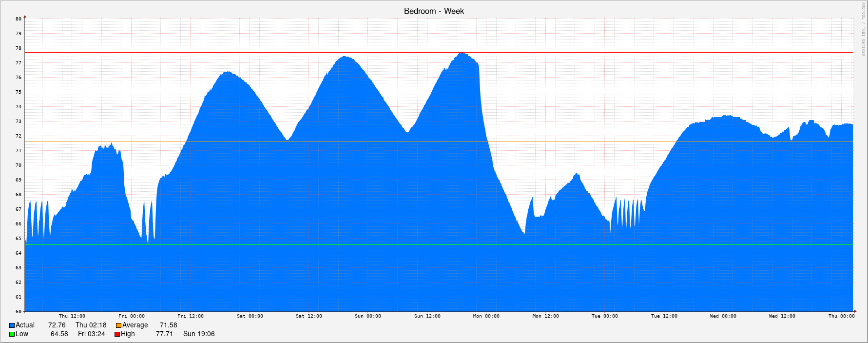This screenshot has height=343, width=868.
Task: Click the 70 label on the y-axis
Action: point(19,165)
